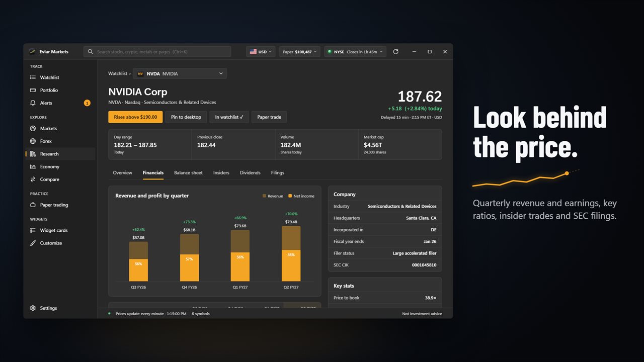Image resolution: width=644 pixels, height=362 pixels.
Task: Open the Portfolio sidebar icon
Action: click(33, 90)
